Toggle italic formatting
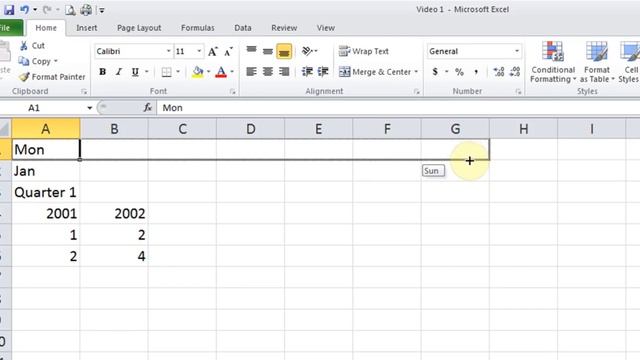 pos(118,72)
